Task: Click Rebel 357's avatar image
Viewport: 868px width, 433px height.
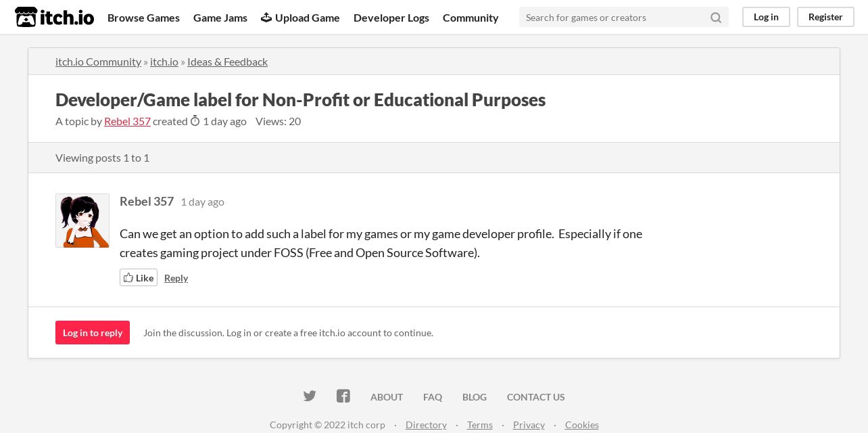Action: pos(82,221)
